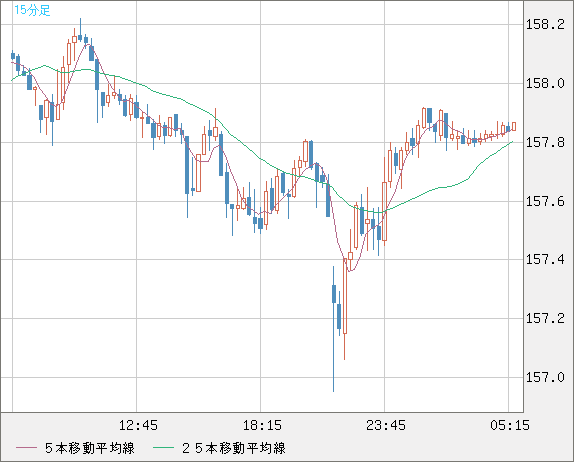Viewport: 574px width, 462px height.
Task: Click the 157.0 price axis label
Action: 545,377
